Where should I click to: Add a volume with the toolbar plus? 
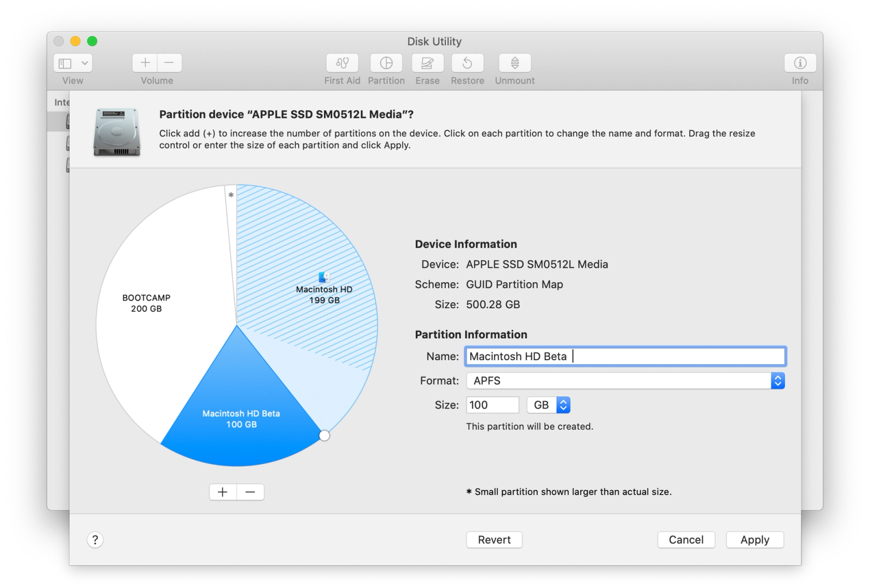coord(145,63)
